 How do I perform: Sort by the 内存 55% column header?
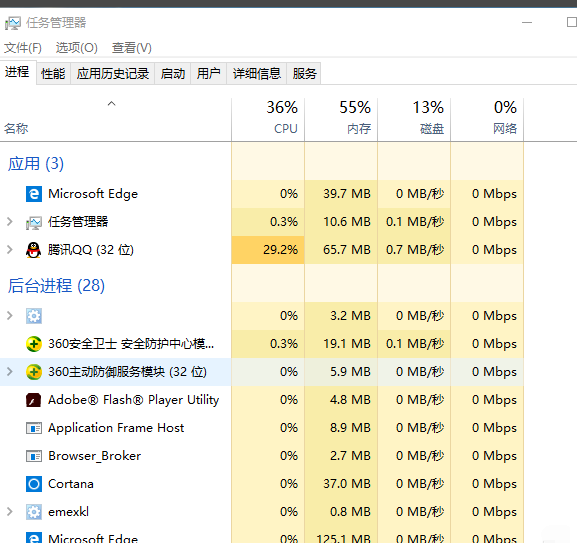tap(341, 120)
